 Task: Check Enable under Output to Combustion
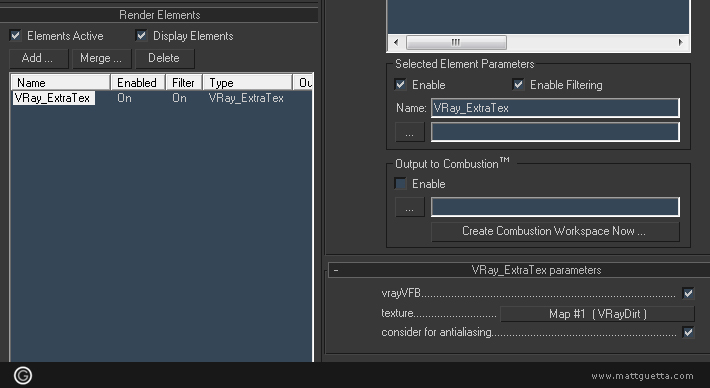400,184
